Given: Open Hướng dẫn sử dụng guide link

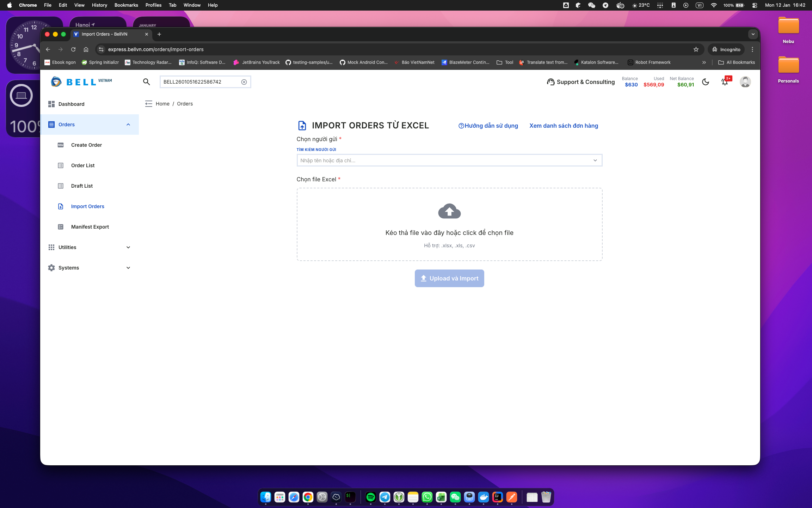Looking at the screenshot, I should pyautogui.click(x=488, y=126).
